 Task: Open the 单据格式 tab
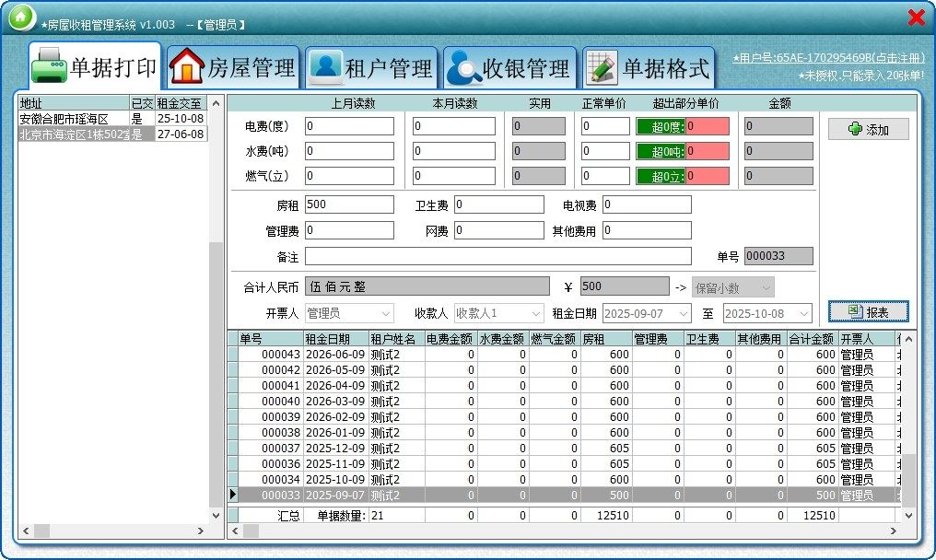pos(649,67)
